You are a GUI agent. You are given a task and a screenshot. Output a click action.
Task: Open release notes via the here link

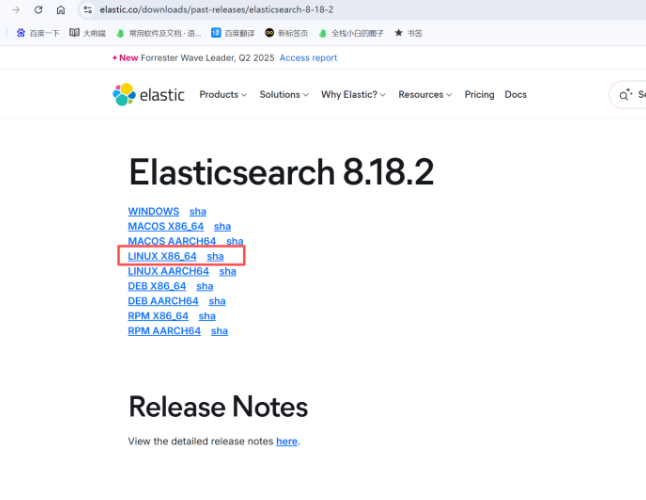pyautogui.click(x=287, y=441)
